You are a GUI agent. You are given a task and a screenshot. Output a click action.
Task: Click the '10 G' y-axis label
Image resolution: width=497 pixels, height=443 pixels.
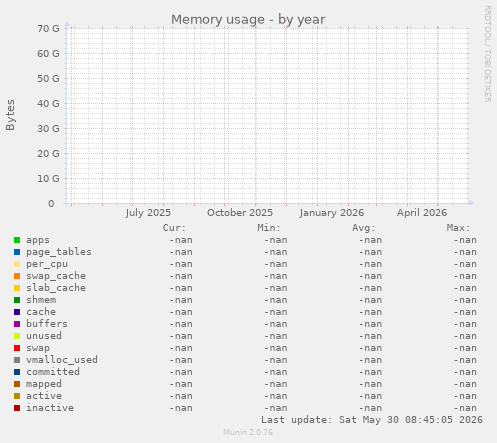point(48,179)
